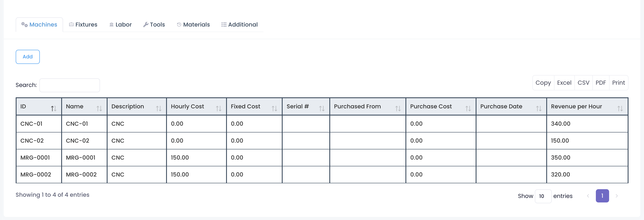The width and height of the screenshot is (644, 220).
Task: Open the Materials tab
Action: (x=193, y=24)
